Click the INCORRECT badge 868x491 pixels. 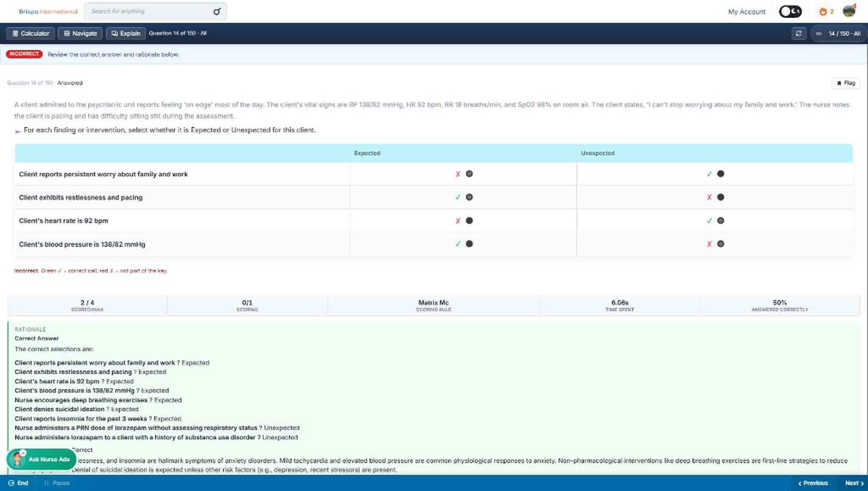point(24,54)
